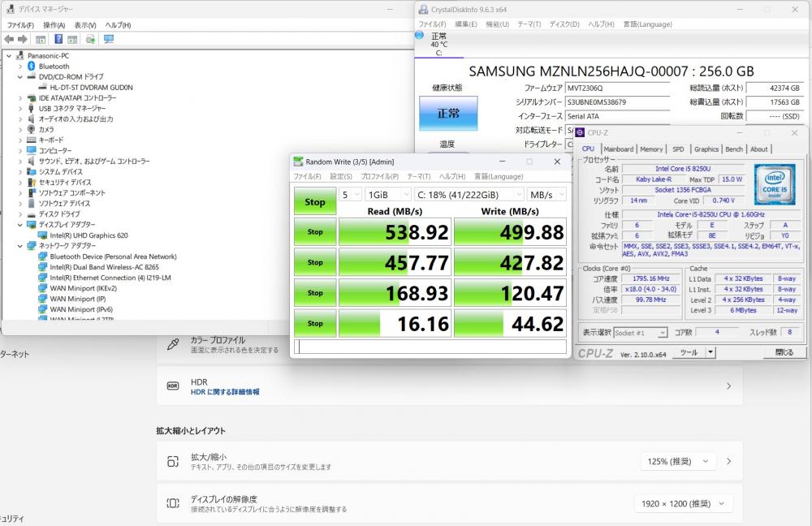
Task: Open the 1920 × 1200 resolution dropdown
Action: (x=683, y=504)
